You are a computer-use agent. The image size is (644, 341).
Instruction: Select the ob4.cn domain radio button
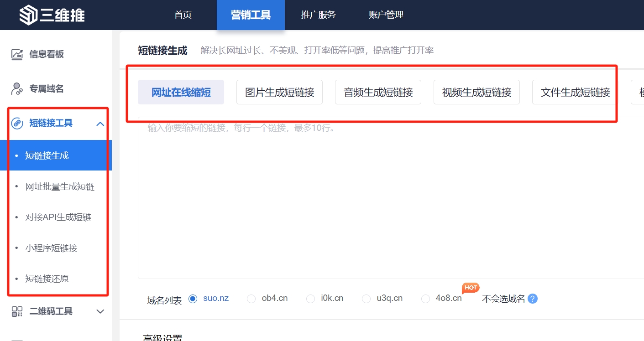click(x=251, y=299)
